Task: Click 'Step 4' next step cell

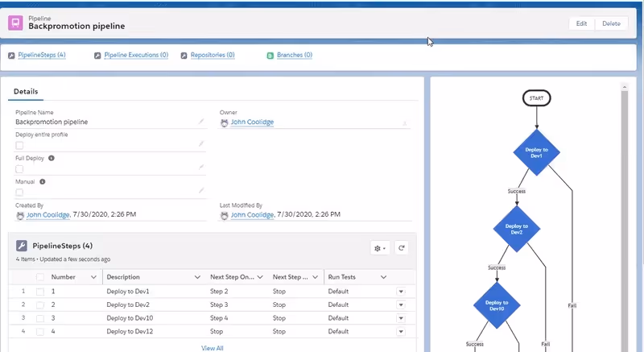Action: [x=219, y=318]
